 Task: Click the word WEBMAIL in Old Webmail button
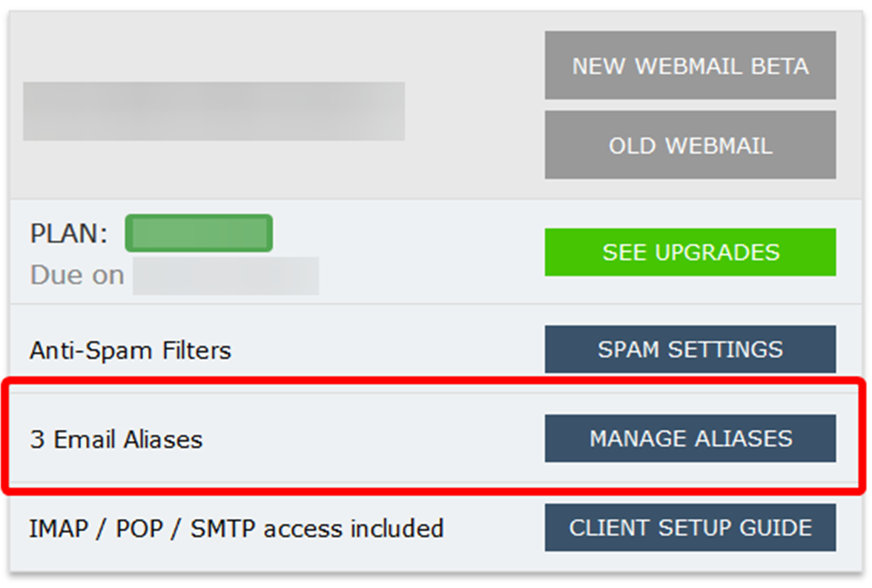[x=719, y=146]
